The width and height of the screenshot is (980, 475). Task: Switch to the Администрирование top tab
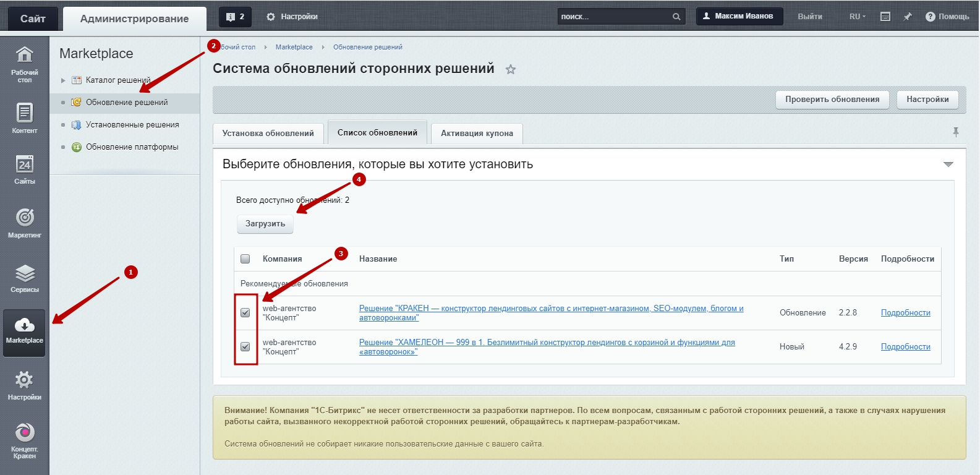tap(134, 19)
